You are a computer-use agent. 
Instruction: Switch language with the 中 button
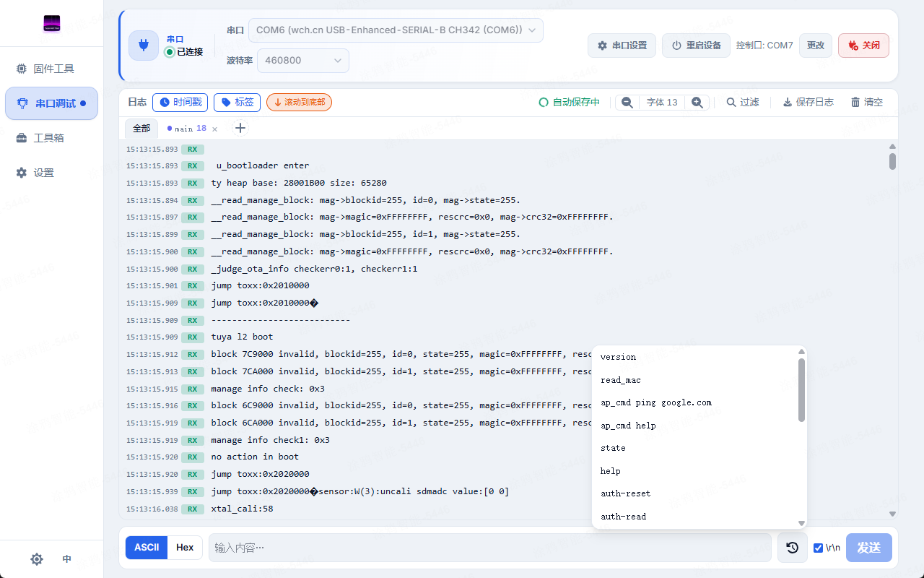tap(67, 559)
